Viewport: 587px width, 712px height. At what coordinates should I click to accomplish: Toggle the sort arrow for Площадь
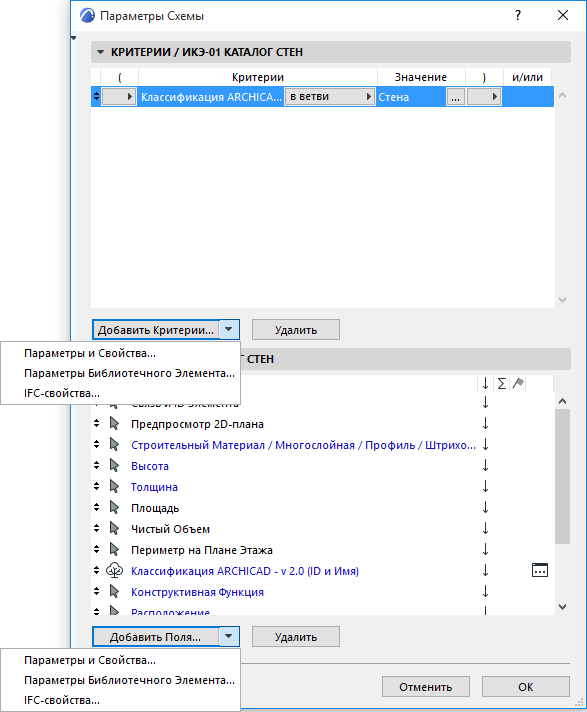coord(485,508)
